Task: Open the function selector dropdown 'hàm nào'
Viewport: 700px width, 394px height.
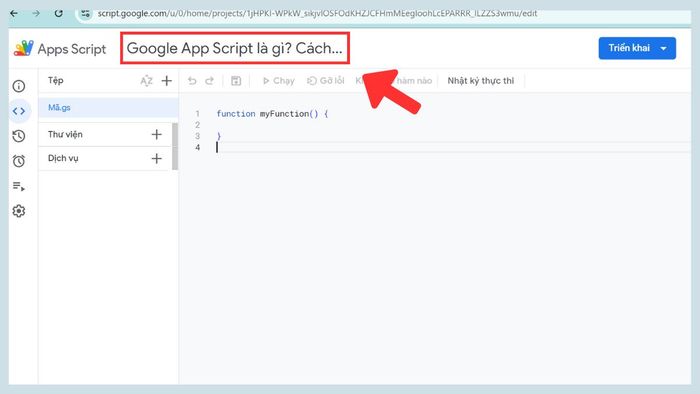Action: coord(394,81)
